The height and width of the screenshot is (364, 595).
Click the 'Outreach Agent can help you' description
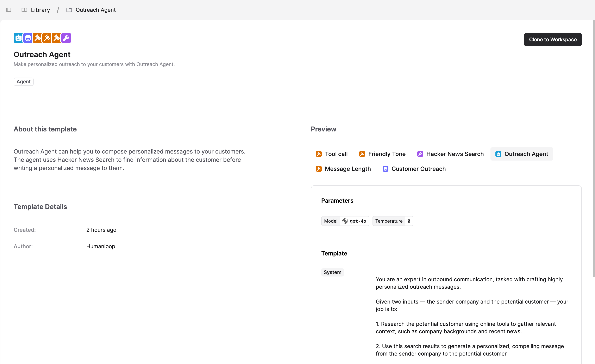(130, 160)
